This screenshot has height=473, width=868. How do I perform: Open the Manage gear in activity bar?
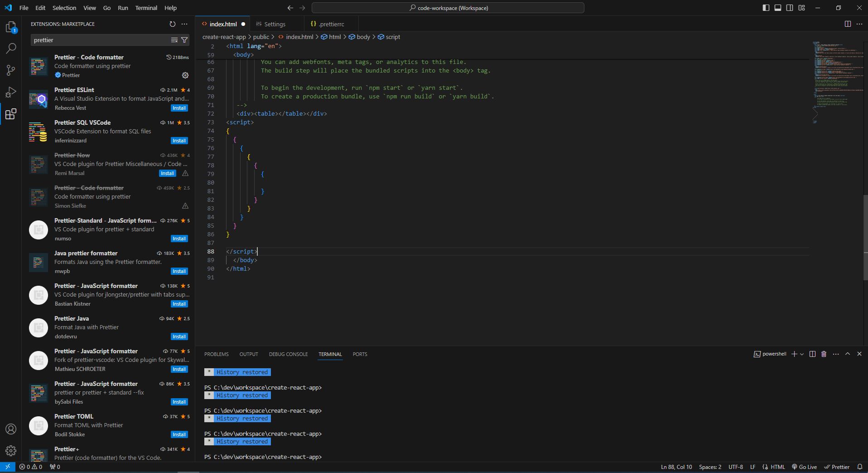(11, 451)
